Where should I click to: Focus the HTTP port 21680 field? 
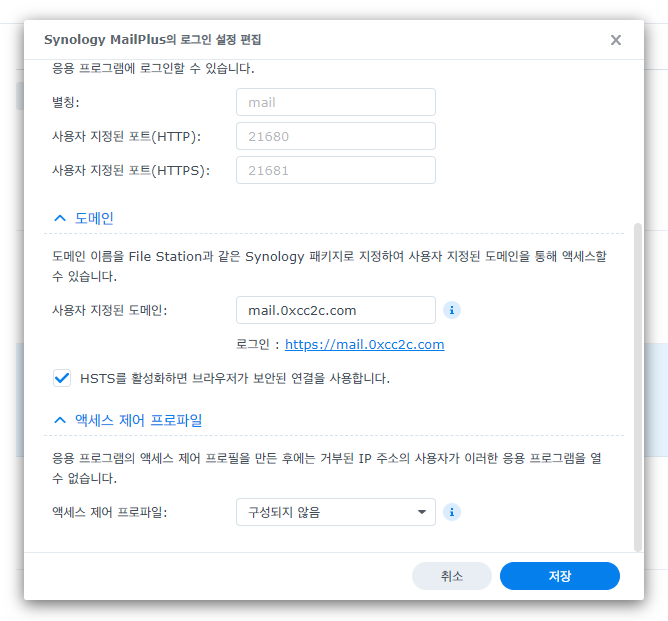(x=336, y=136)
